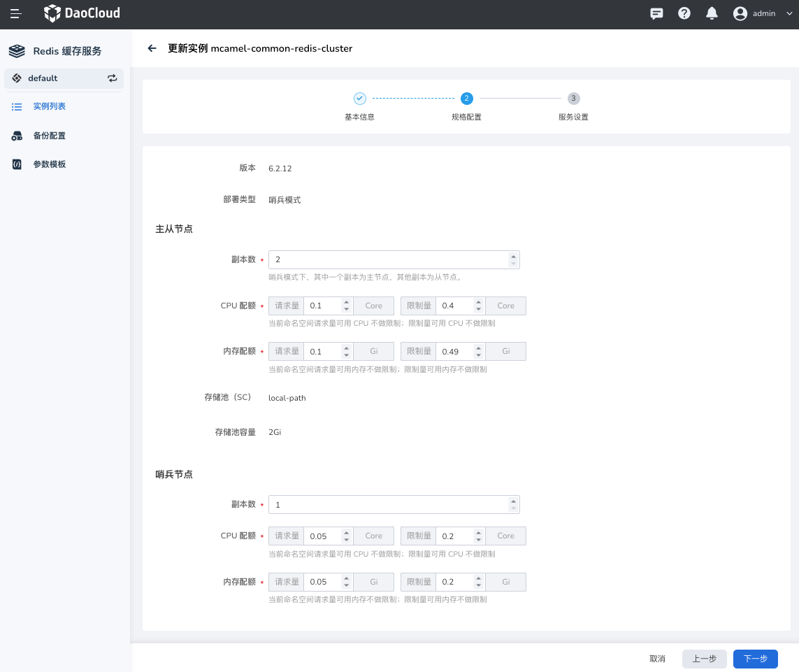Image resolution: width=799 pixels, height=672 pixels.
Task: Decrease the 哨兵节点 副本数 stepper
Action: pyautogui.click(x=514, y=508)
